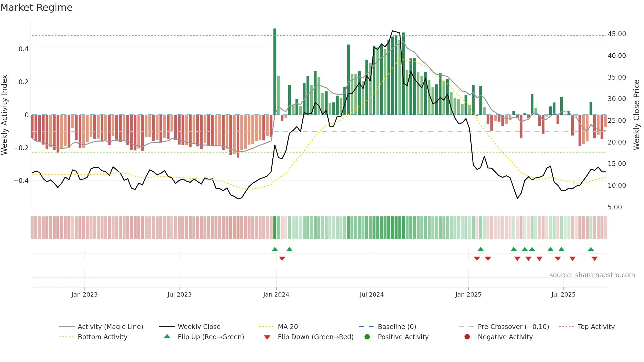644x362 pixels.
Task: Click the tallest green bar at Jan 2024
Action: (275, 72)
